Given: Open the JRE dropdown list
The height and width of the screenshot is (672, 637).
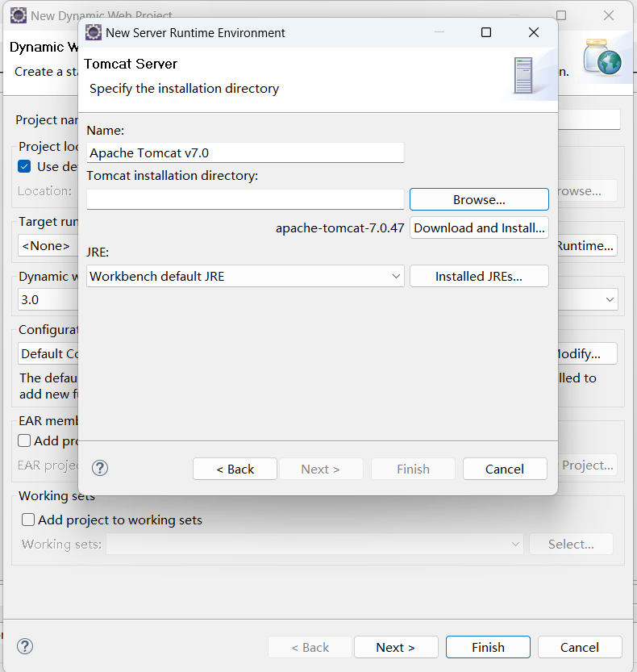Looking at the screenshot, I should coord(245,276).
